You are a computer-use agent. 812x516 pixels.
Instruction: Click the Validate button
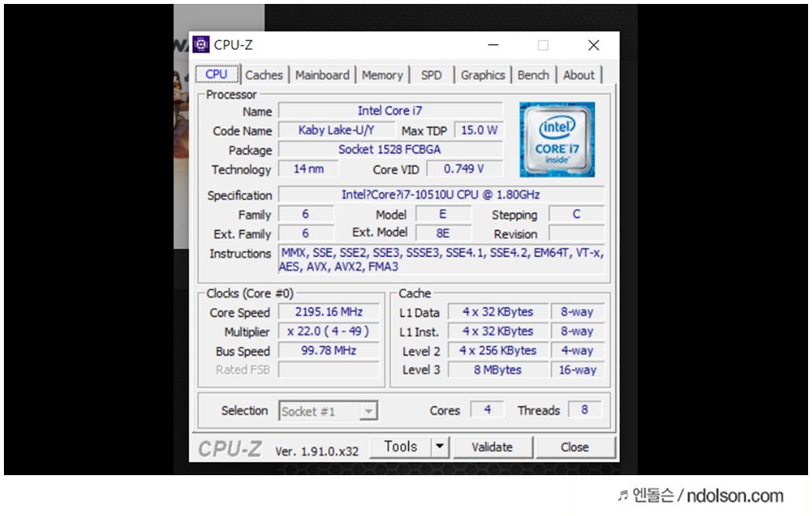click(x=492, y=447)
